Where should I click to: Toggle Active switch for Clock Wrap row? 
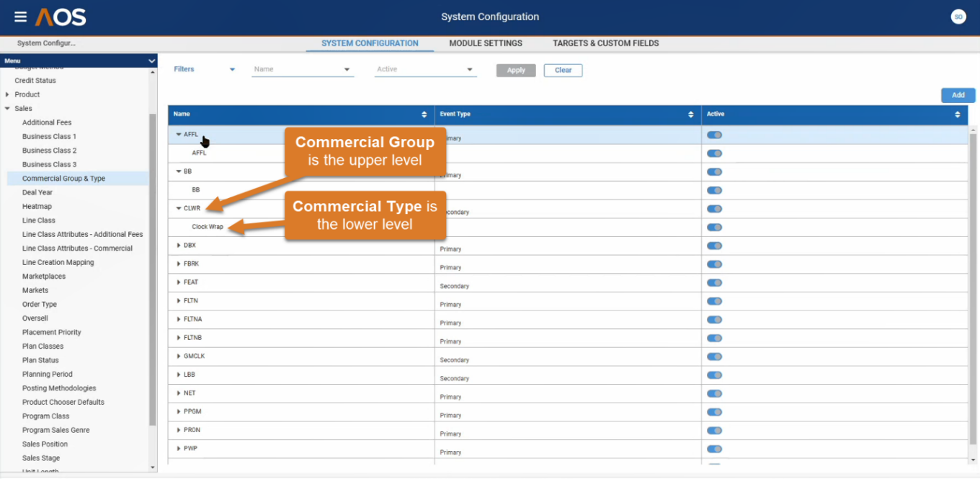pyautogui.click(x=714, y=227)
